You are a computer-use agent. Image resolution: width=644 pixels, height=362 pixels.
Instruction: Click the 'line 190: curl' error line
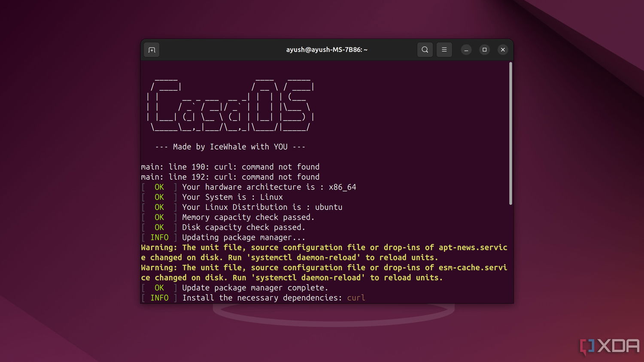[x=230, y=167]
